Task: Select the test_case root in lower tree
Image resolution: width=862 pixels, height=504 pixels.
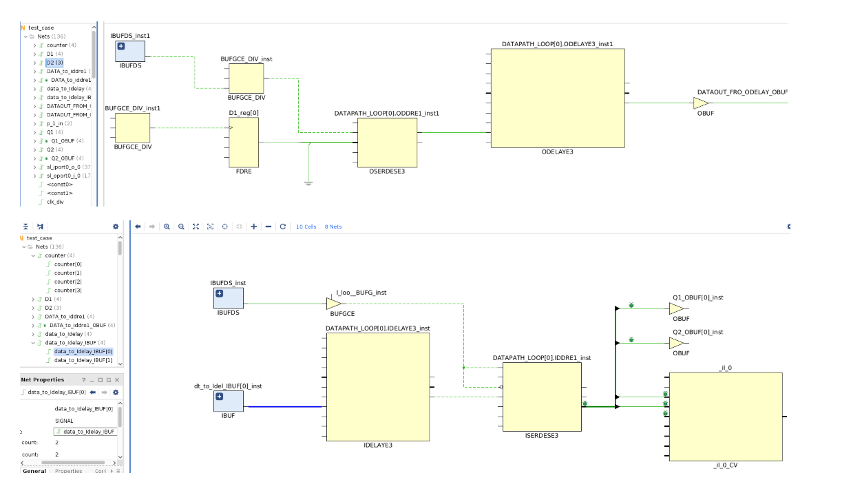Action: (x=39, y=238)
